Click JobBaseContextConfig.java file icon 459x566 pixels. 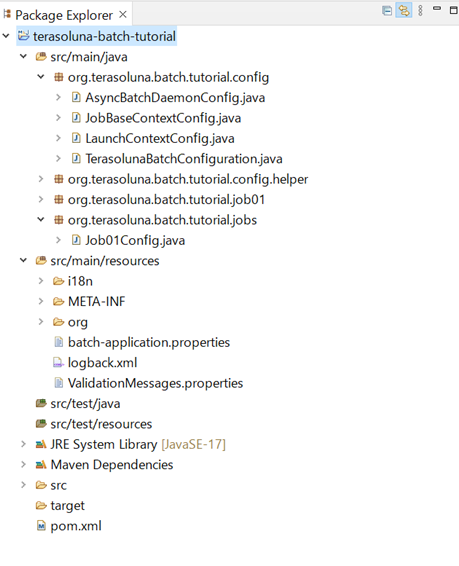click(x=76, y=118)
